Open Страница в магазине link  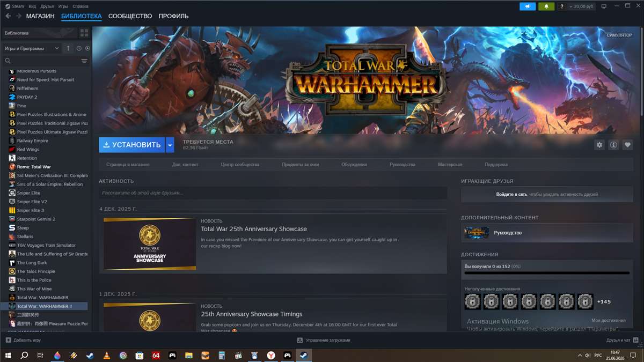pos(128,165)
